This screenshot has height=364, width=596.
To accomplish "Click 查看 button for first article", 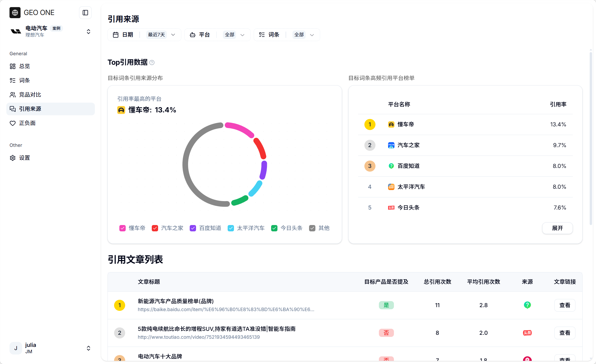I will [x=565, y=305].
